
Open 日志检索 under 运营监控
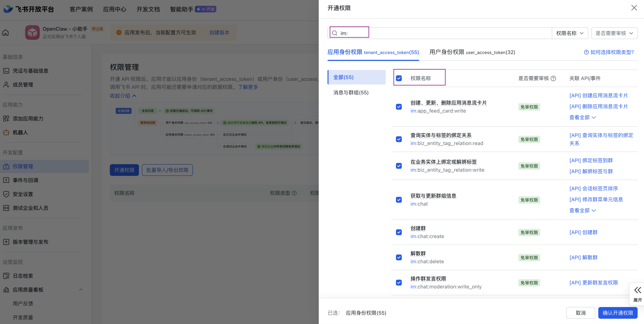click(x=23, y=276)
